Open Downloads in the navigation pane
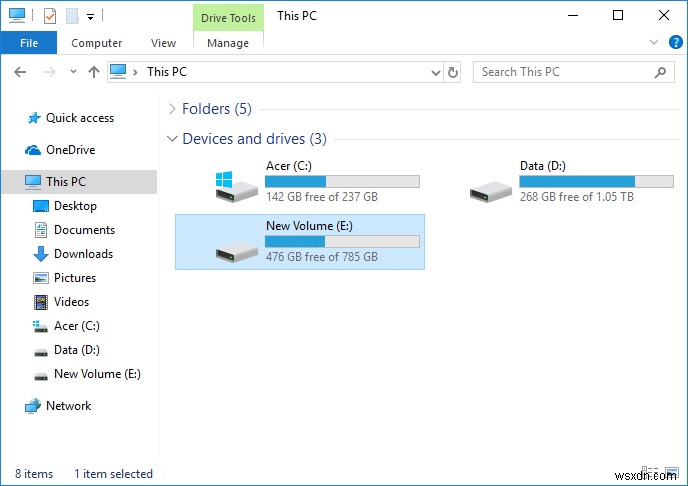The height and width of the screenshot is (486, 688). point(83,254)
